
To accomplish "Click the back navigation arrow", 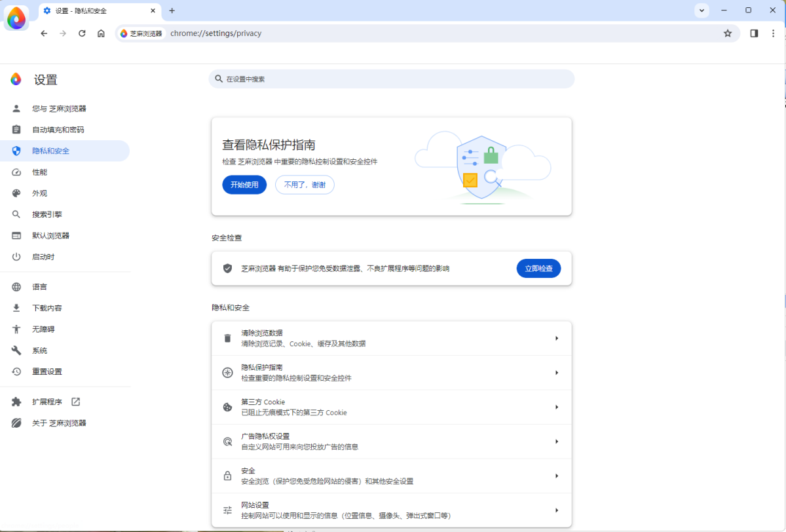I will [x=44, y=33].
